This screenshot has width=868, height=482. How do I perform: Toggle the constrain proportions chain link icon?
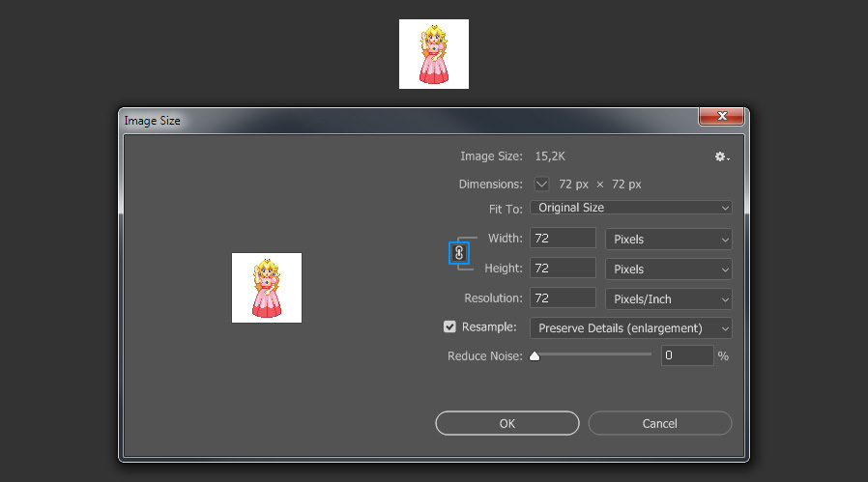point(459,253)
